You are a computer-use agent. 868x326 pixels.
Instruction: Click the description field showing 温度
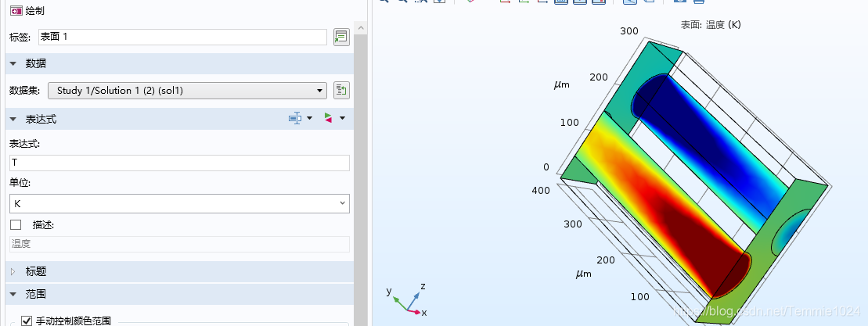[x=179, y=244]
